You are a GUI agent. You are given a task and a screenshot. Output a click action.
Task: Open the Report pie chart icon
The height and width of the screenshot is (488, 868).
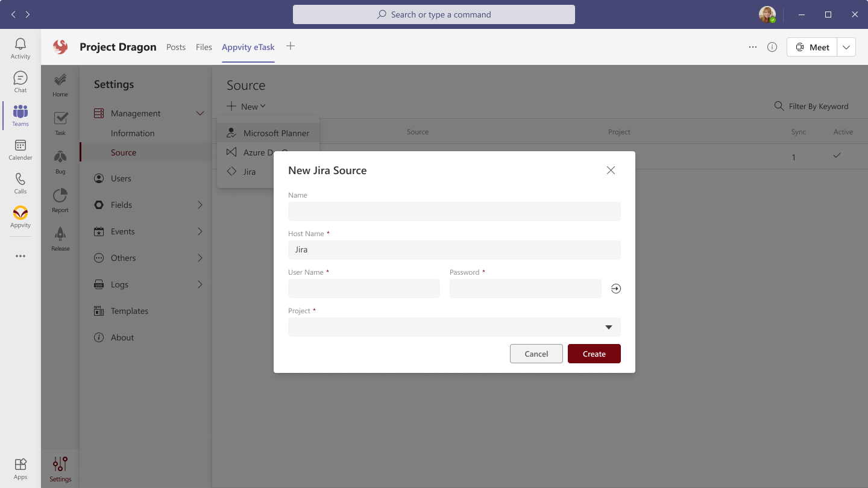pyautogui.click(x=60, y=199)
